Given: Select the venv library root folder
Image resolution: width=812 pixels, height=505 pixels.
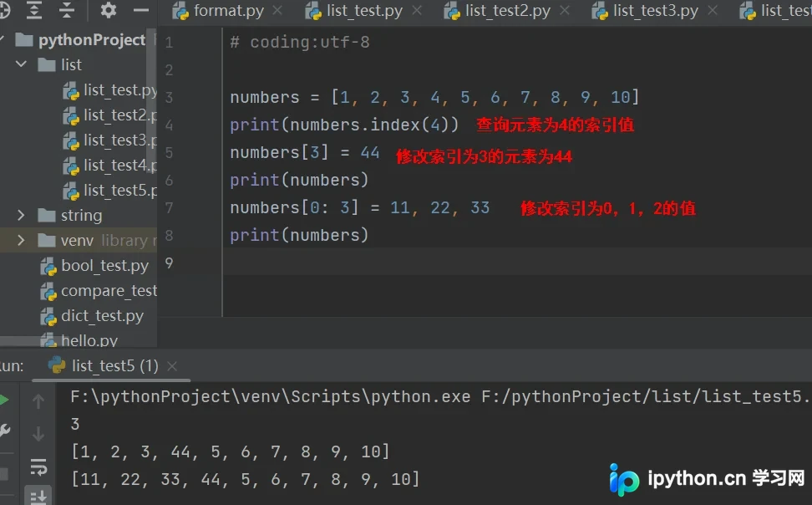Looking at the screenshot, I should pos(97,241).
